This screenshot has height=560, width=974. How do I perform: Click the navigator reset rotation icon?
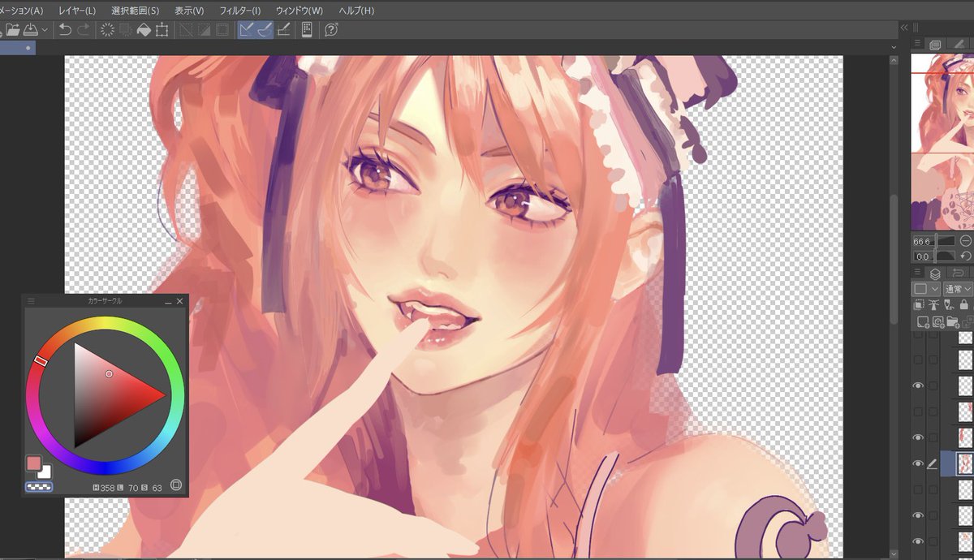[x=966, y=256]
